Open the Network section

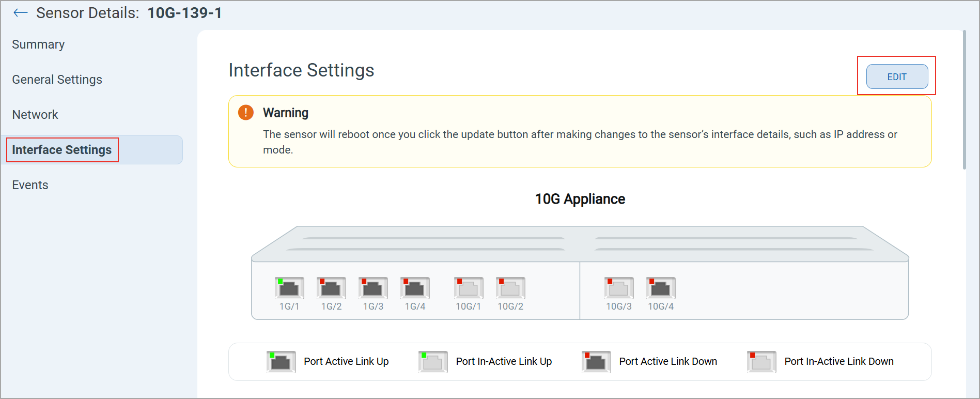pyautogui.click(x=35, y=115)
